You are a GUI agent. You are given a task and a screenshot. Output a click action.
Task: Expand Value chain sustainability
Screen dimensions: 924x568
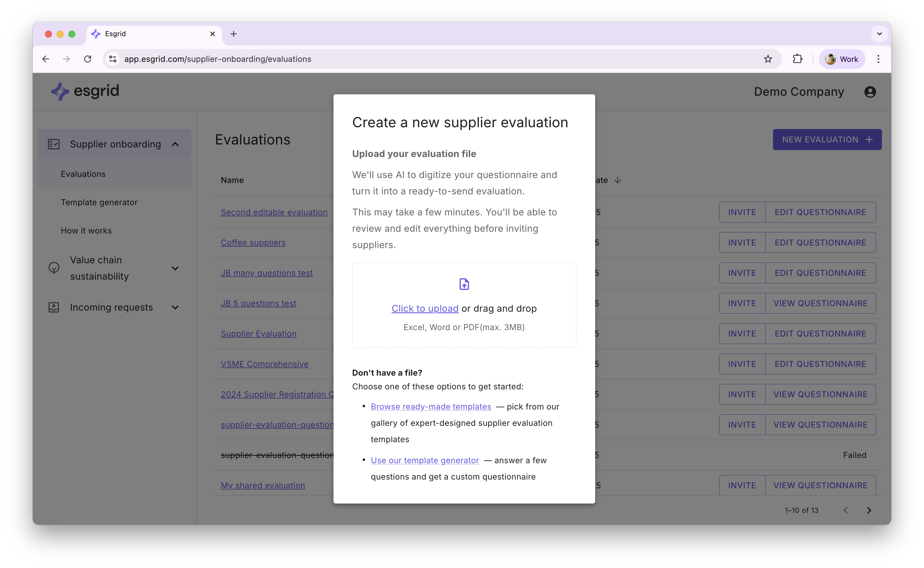point(176,268)
